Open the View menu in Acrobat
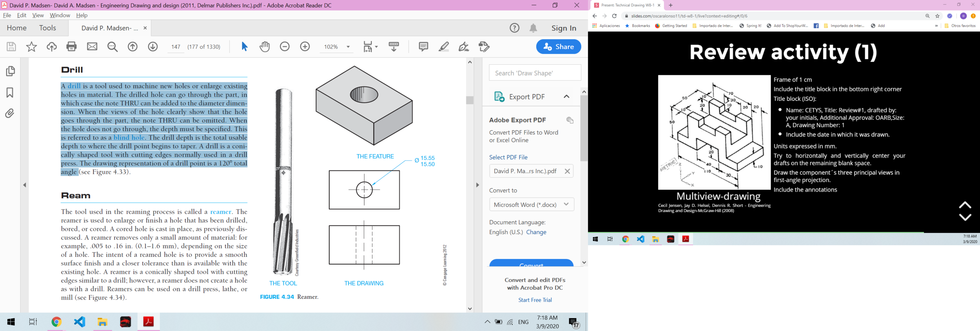 (38, 15)
